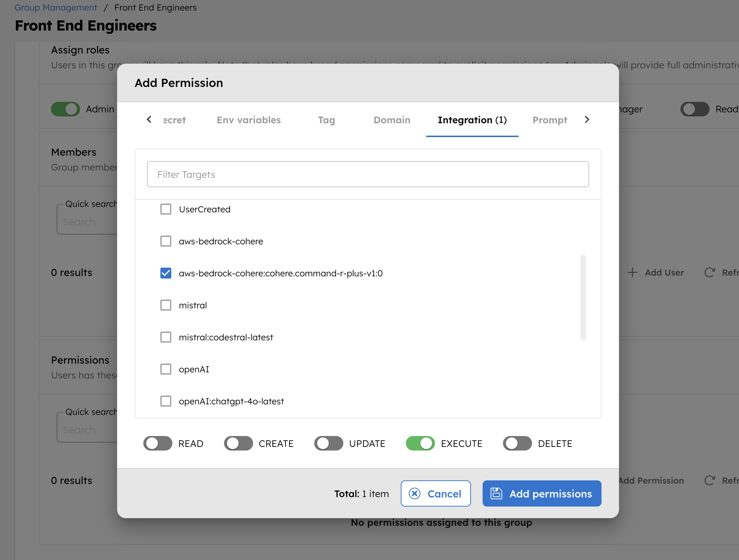Screen dimensions: 739x560
Task: Enable the UPDATE permission toggle
Action: (329, 443)
